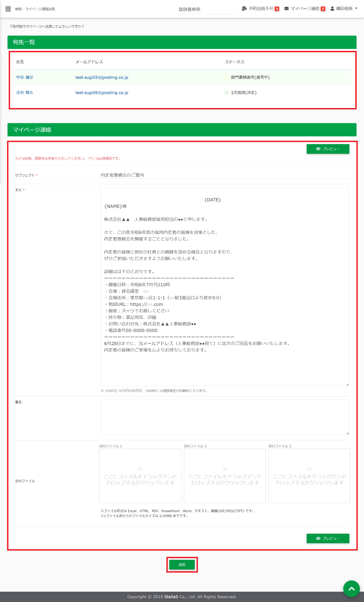
Task: Click upload cloud icon in 添付ファイル 2
Action: coord(225,469)
